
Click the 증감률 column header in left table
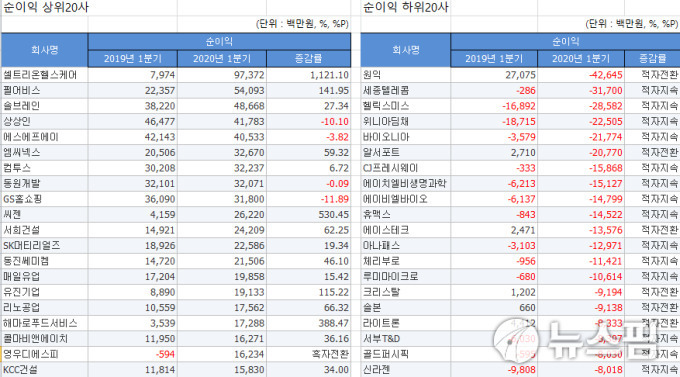click(x=309, y=59)
